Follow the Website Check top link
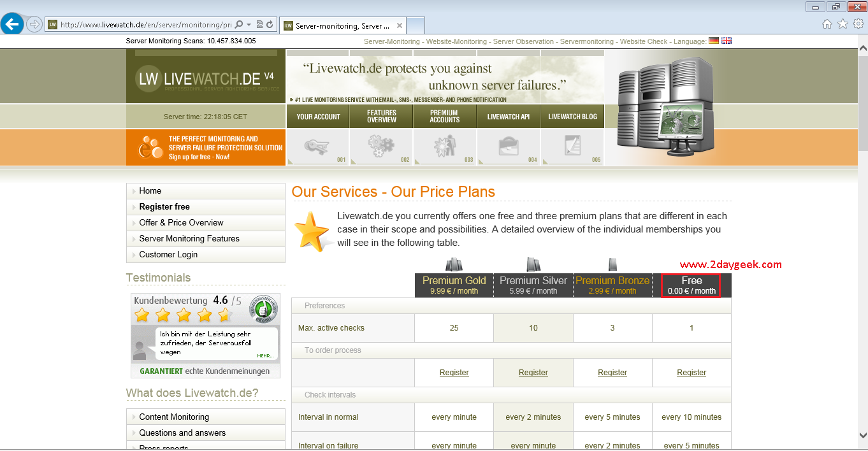The height and width of the screenshot is (451, 868). (644, 41)
